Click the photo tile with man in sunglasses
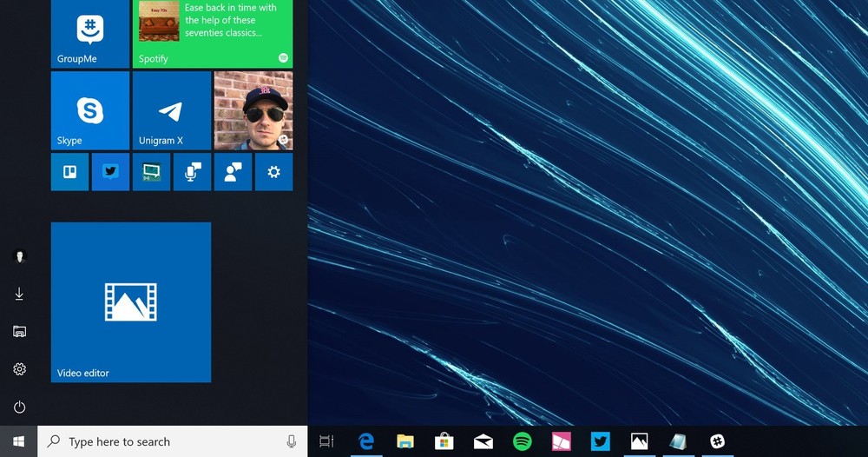The width and height of the screenshot is (868, 457). coord(253,110)
